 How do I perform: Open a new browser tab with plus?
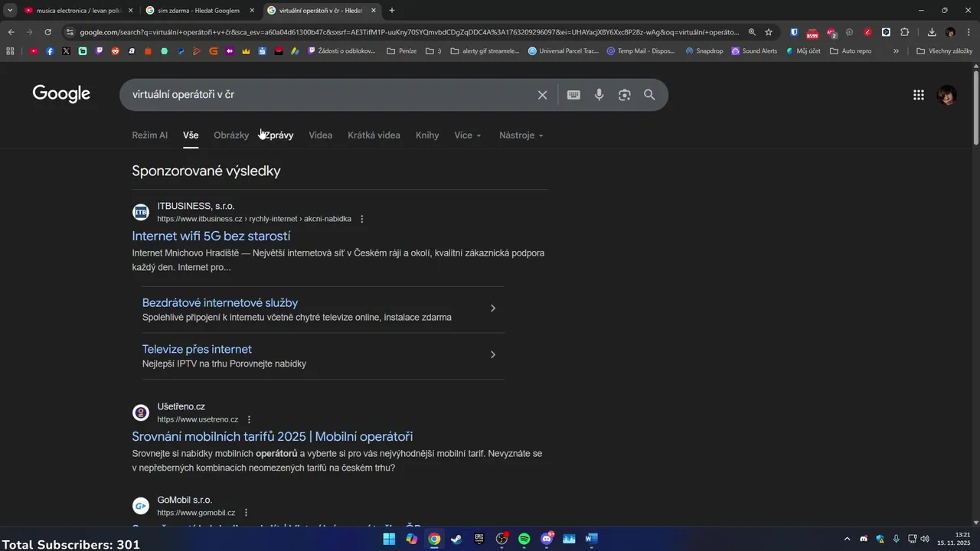tap(392, 11)
